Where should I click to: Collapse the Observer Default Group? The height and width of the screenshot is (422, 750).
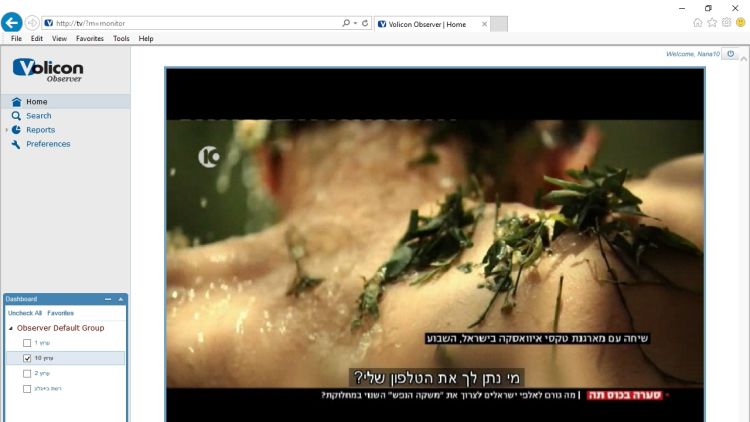11,328
